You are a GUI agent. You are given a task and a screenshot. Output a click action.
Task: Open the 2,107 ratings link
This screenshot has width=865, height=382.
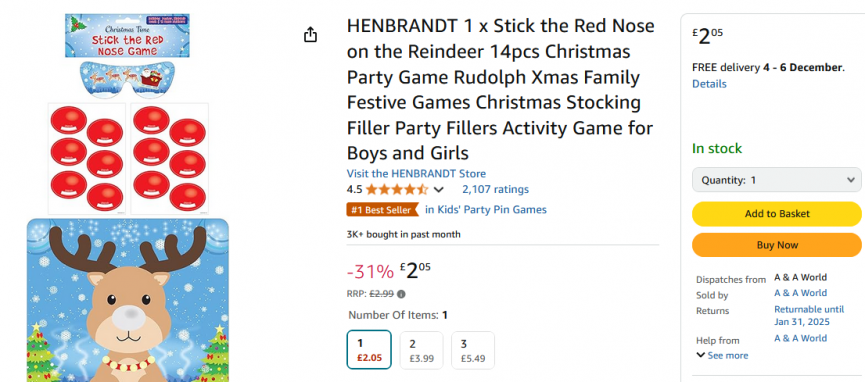click(x=495, y=189)
